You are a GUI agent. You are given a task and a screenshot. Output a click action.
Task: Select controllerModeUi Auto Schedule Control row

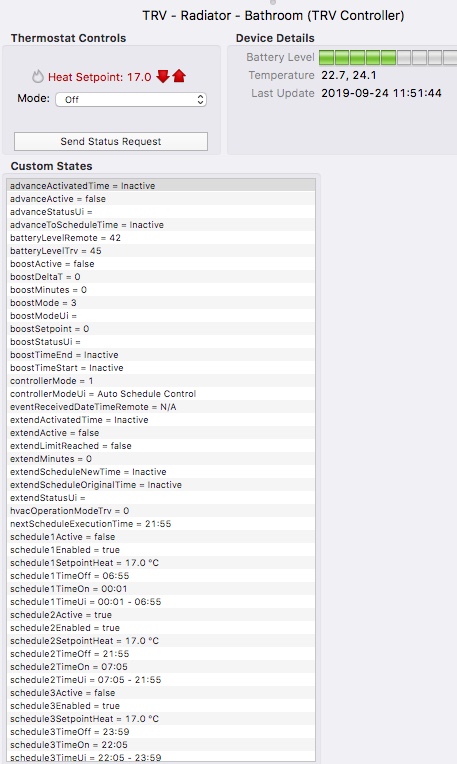pyautogui.click(x=161, y=394)
